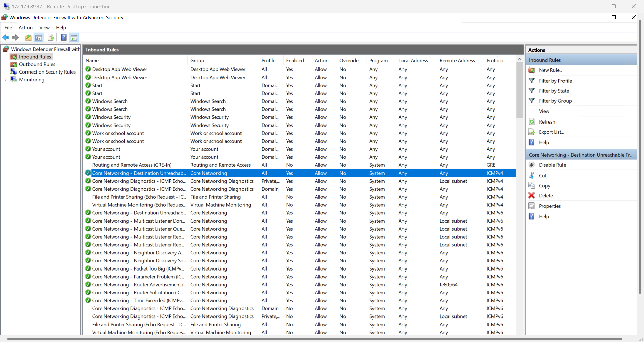Image resolution: width=644 pixels, height=342 pixels.
Task: Click the Back arrow in the toolbar
Action: tap(6, 37)
